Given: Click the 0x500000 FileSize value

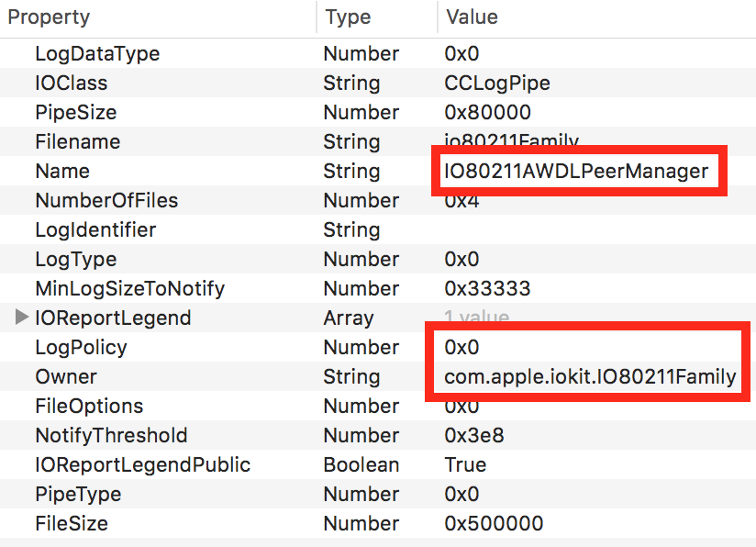Looking at the screenshot, I should point(494,523).
